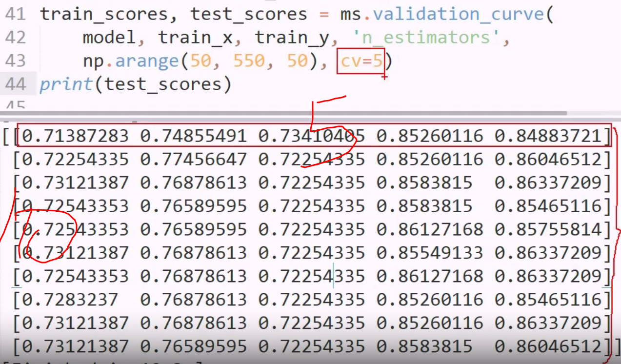
Task: Click line number 44 in the gutter
Action: pos(15,84)
